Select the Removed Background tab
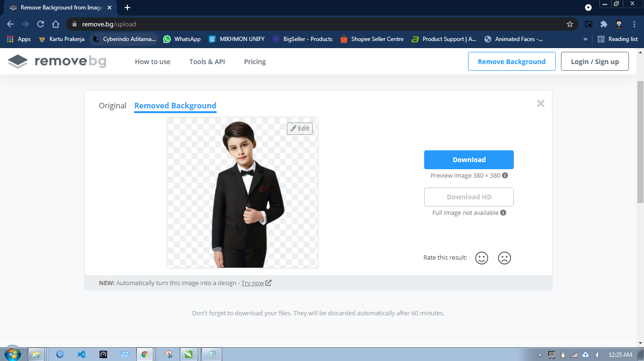 175,106
